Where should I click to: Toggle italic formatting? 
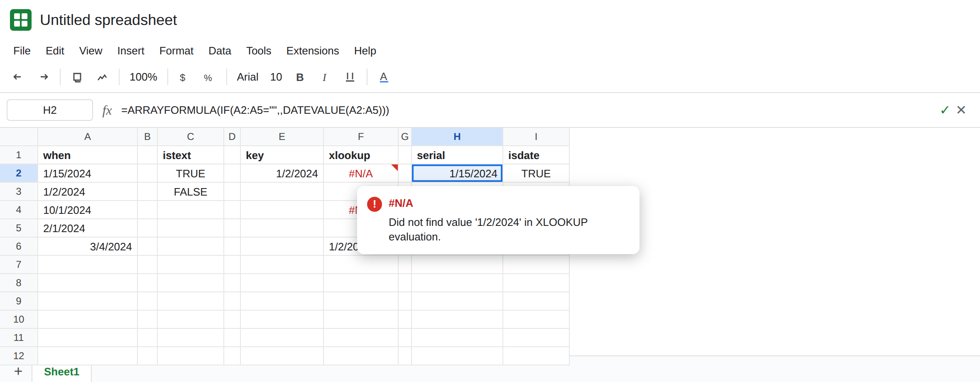tap(324, 77)
